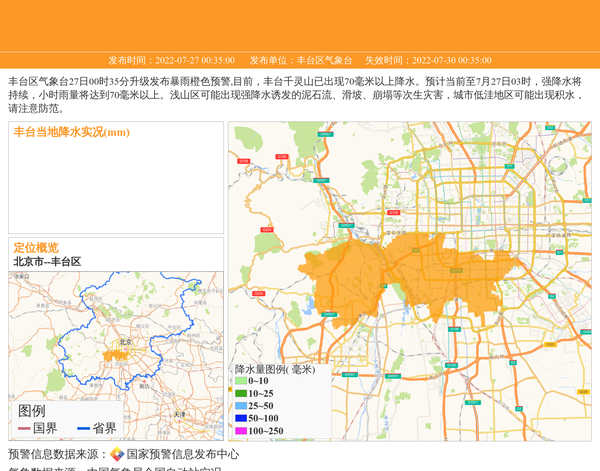Select the dark green 10~25 legend swatch

pyautogui.click(x=241, y=393)
